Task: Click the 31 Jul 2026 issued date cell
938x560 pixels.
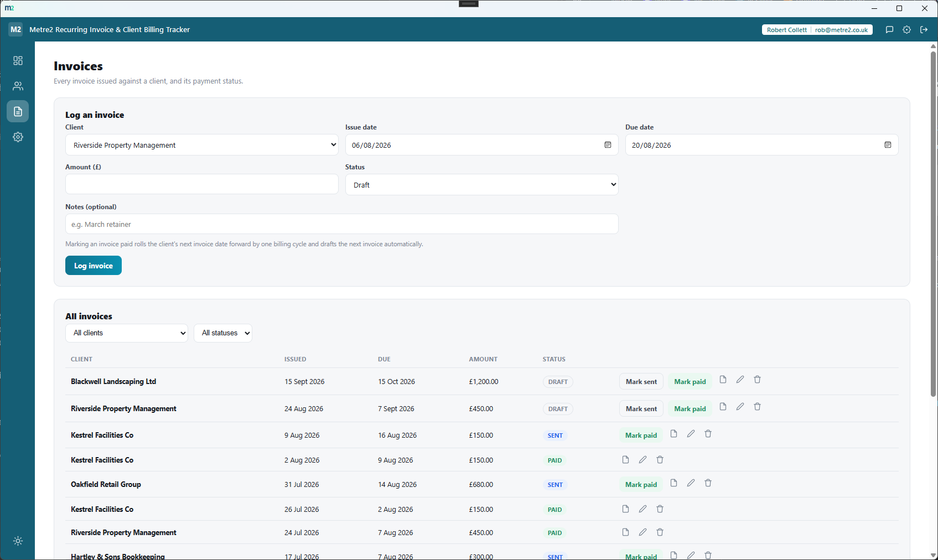Action: click(302, 485)
